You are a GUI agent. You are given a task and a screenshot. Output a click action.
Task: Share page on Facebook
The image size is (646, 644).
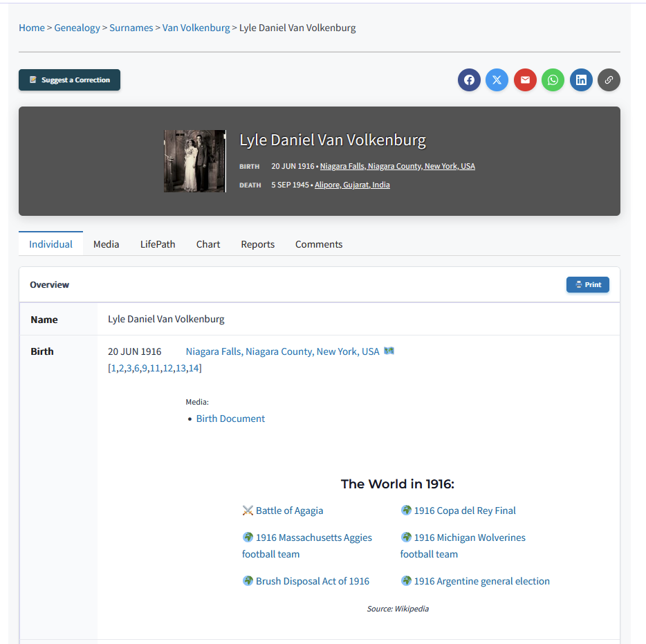pos(469,80)
